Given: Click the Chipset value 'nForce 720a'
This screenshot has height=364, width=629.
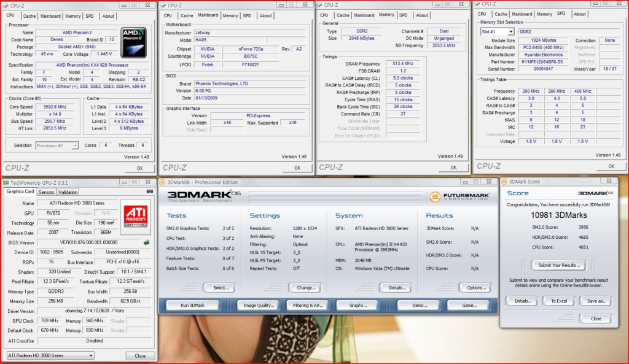Looking at the screenshot, I should coord(251,49).
